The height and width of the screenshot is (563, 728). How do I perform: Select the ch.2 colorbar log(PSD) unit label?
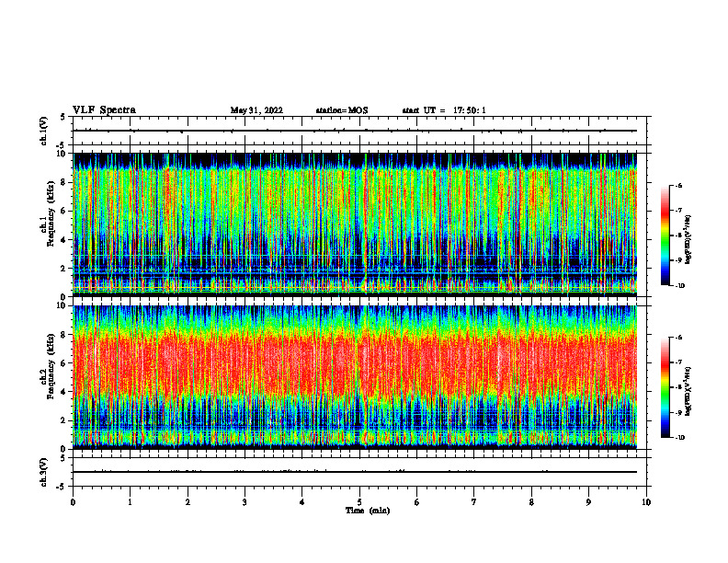click(x=688, y=391)
